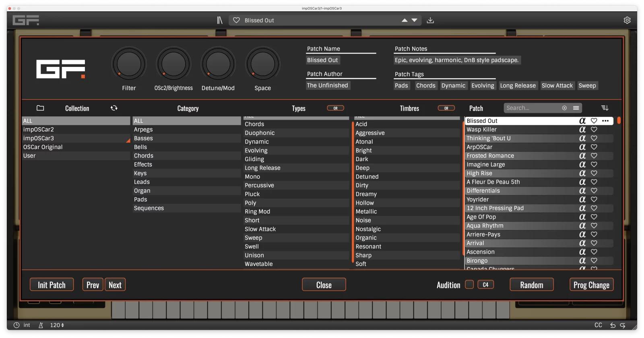Select next preset with down arrow
Image resolution: width=644 pixels, height=338 pixels.
[x=414, y=20]
